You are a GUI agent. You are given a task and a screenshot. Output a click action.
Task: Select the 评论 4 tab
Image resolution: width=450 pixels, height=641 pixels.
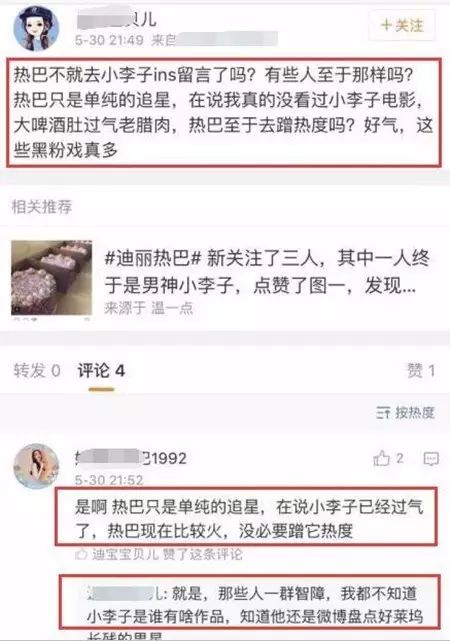101,371
